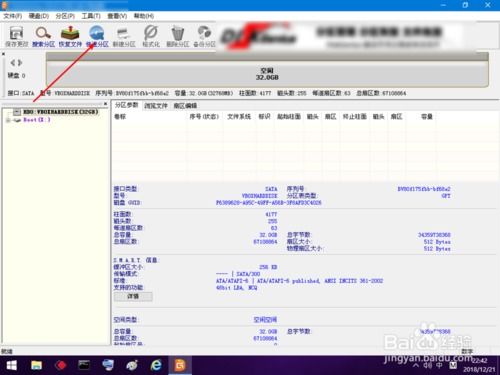
Task: Show hidden tray icons chevron
Action: [416, 366]
